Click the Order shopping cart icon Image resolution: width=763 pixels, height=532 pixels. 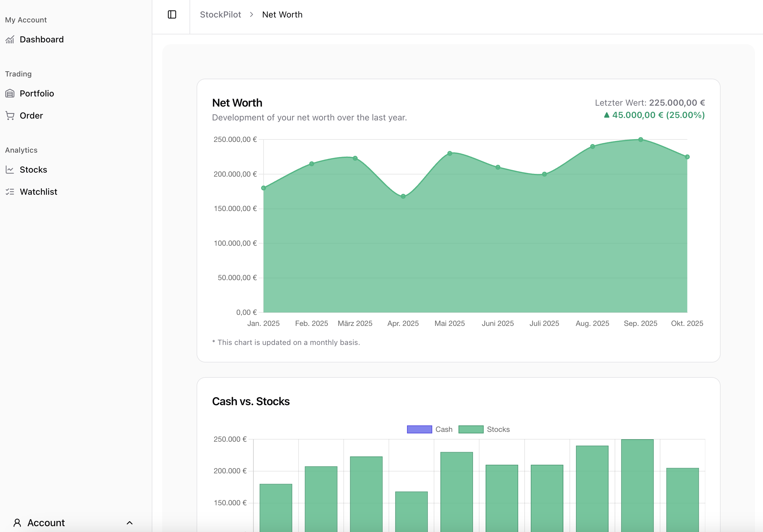[x=10, y=115]
